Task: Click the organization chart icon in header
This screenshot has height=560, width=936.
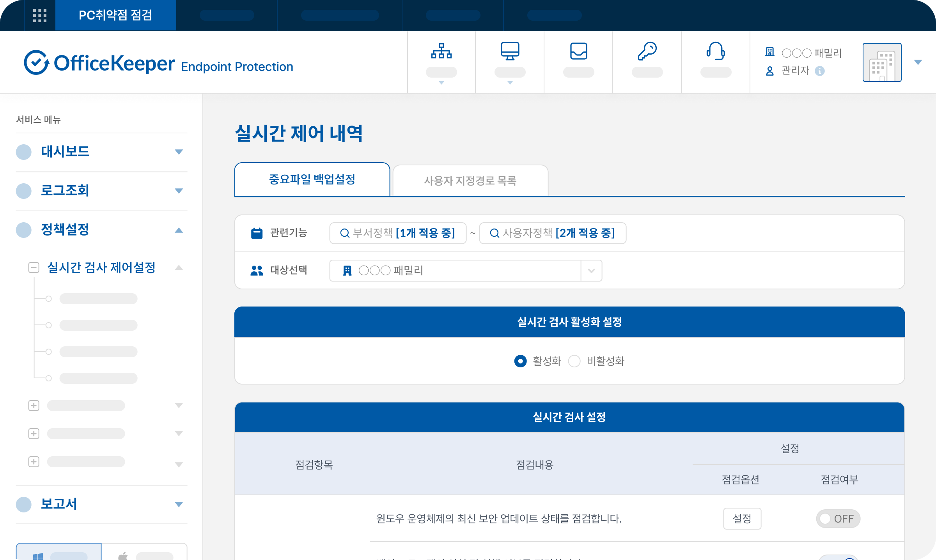Action: (x=441, y=51)
